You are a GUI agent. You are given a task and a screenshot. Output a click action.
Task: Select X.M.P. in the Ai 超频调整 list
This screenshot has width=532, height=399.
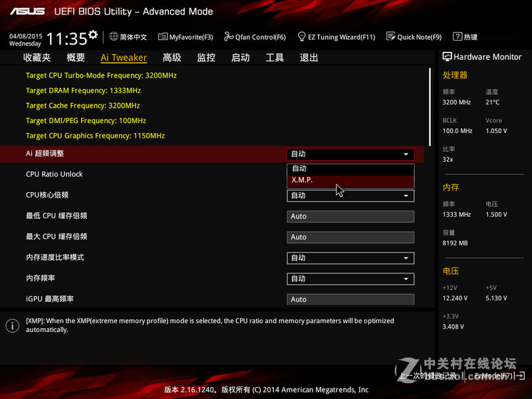pos(349,180)
